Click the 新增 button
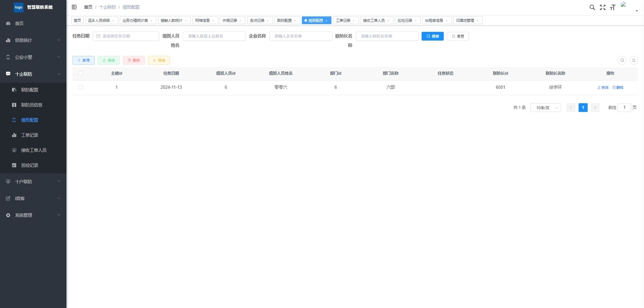 point(83,60)
